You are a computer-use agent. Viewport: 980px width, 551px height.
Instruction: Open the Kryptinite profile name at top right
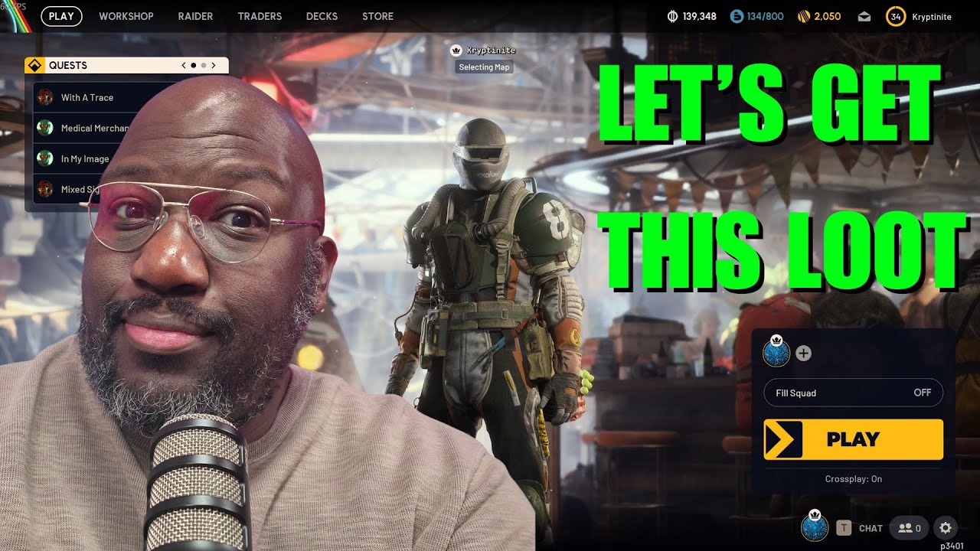(x=932, y=16)
